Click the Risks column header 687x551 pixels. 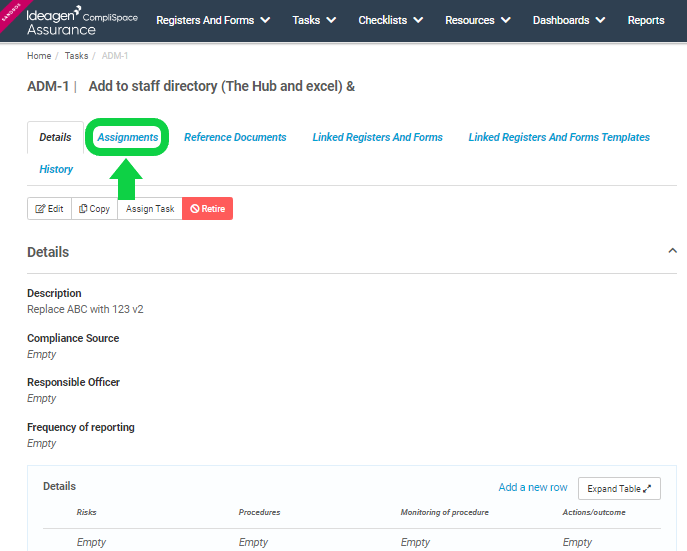pyautogui.click(x=86, y=512)
